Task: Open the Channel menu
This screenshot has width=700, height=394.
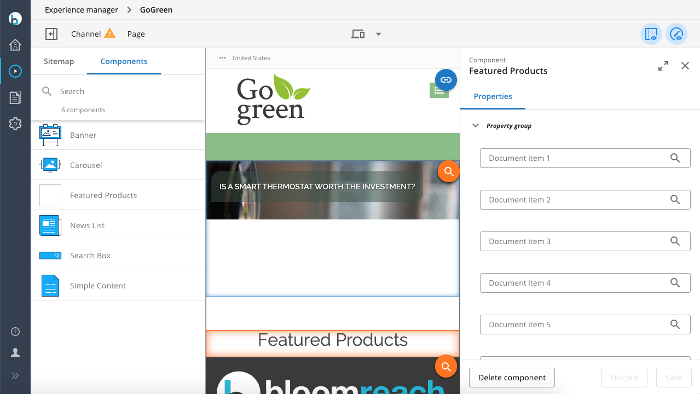Action: tap(86, 34)
